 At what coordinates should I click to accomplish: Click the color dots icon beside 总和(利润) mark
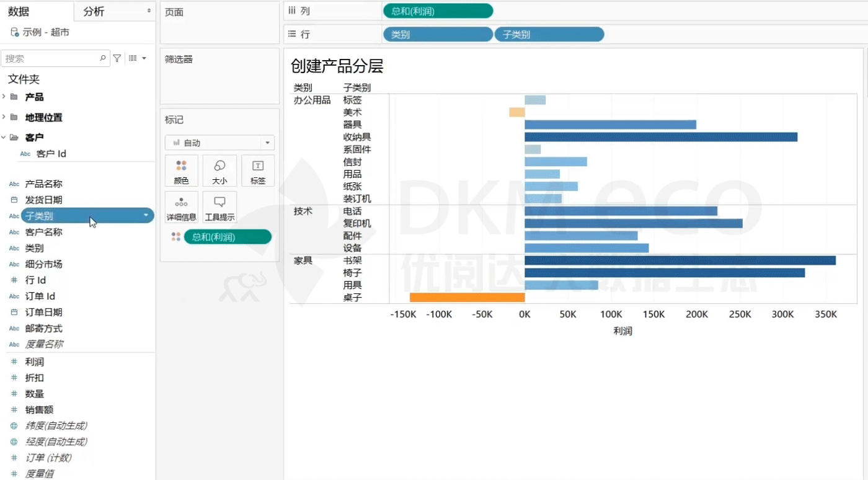pyautogui.click(x=176, y=237)
